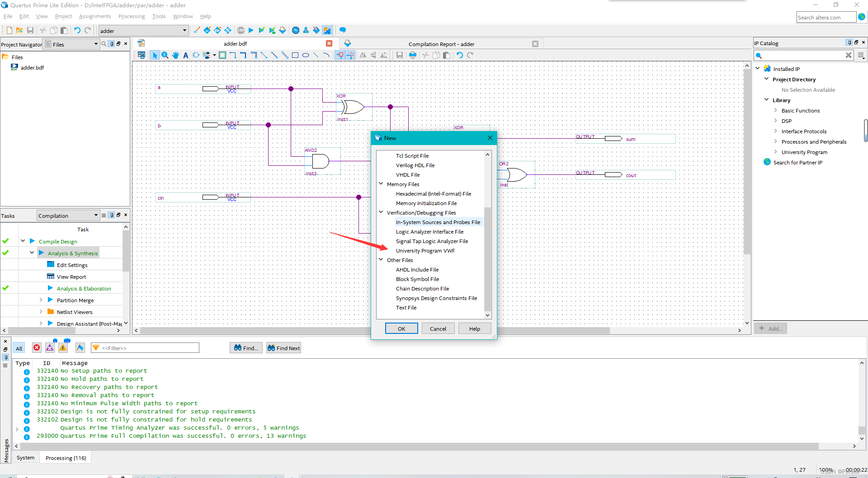Toggle the All messages filter

pos(19,348)
